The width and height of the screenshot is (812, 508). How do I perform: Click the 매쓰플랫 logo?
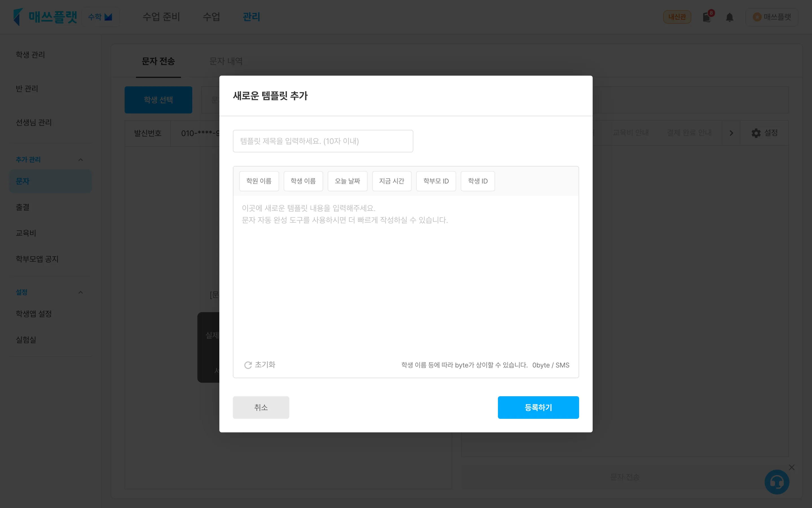point(45,17)
